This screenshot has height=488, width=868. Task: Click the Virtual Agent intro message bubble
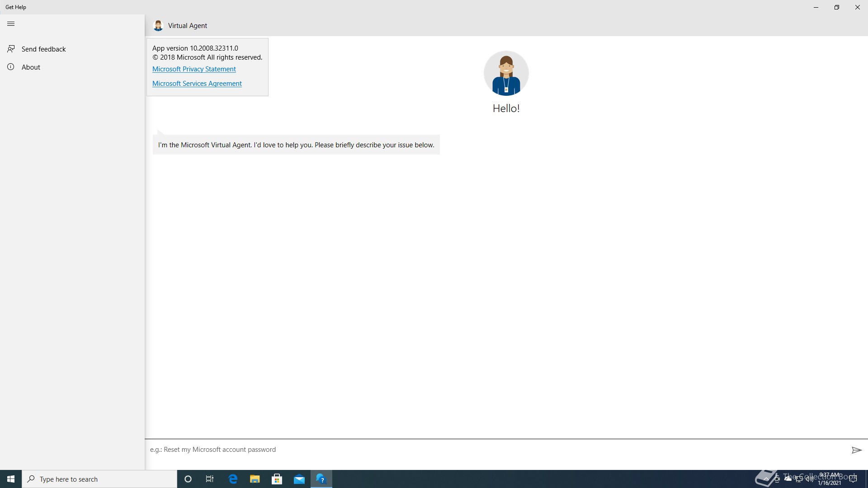coord(296,145)
